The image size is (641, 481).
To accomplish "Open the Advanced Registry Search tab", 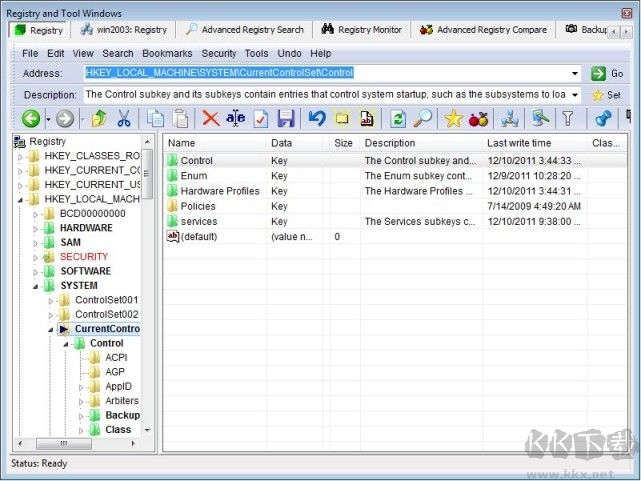I will (x=244, y=30).
